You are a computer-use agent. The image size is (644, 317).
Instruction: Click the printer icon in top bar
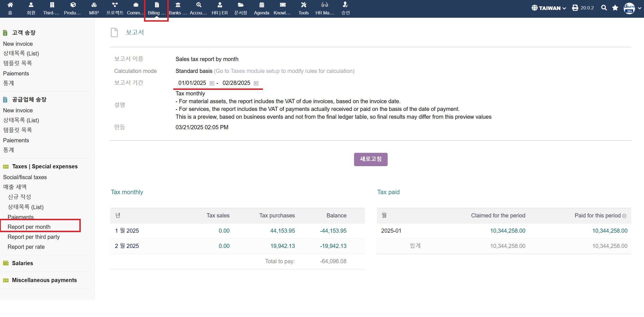(x=575, y=8)
